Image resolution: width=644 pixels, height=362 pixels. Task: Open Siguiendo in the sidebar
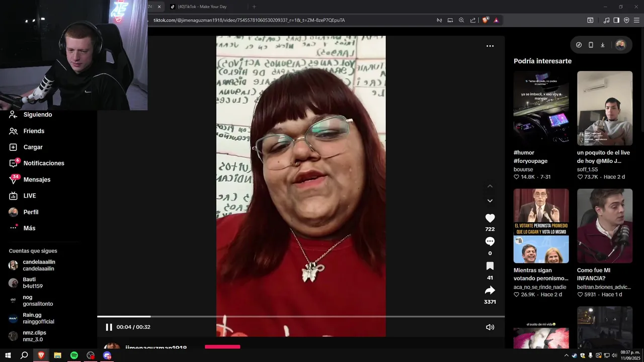[x=37, y=115]
